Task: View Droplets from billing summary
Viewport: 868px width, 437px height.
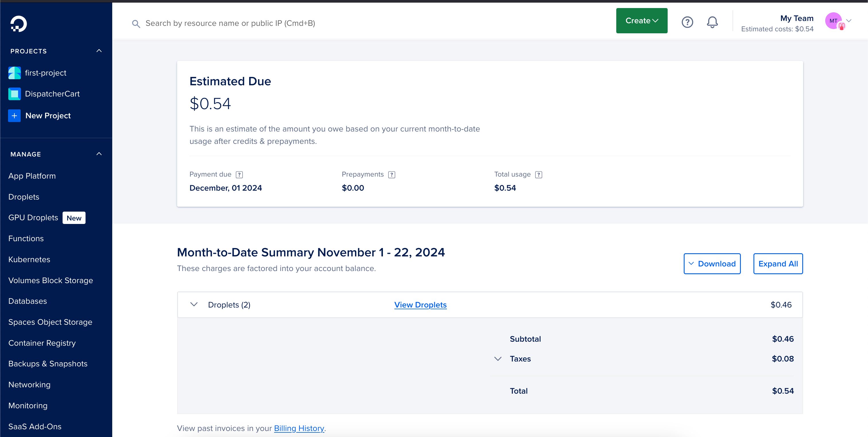Action: point(421,305)
